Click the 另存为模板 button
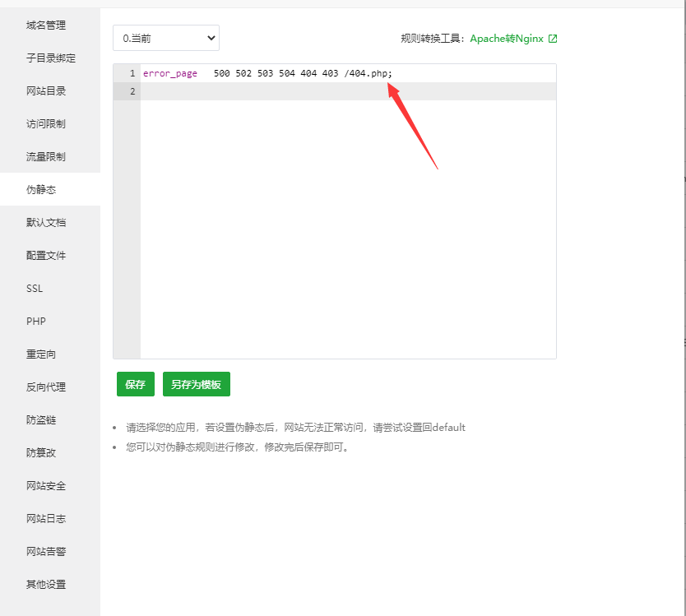Viewport: 686px width, 616px height. click(196, 384)
